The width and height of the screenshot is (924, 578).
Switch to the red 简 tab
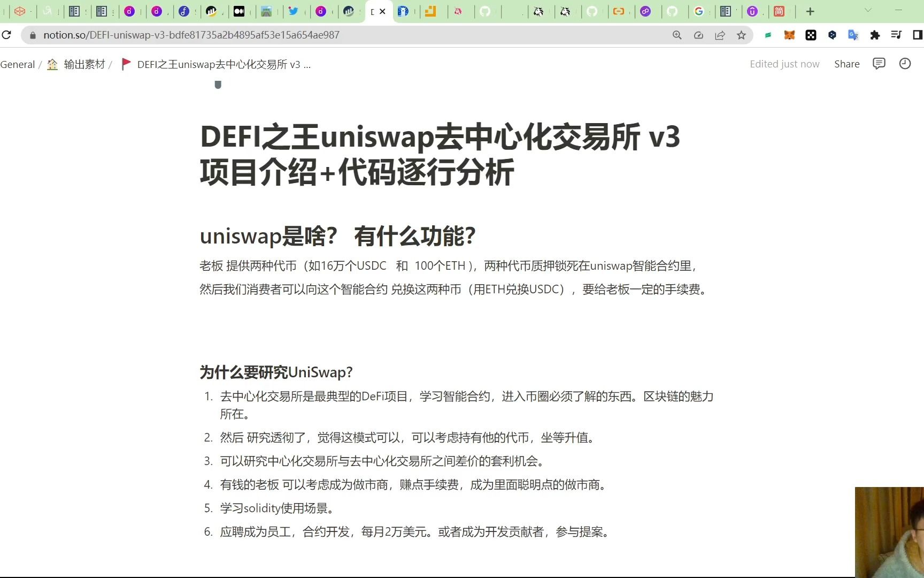[779, 11]
